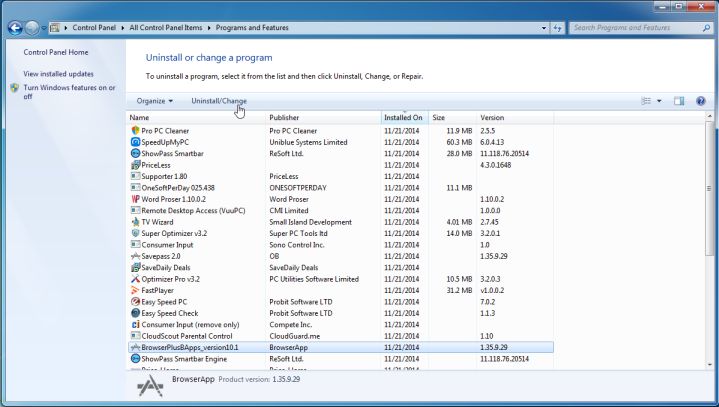
Task: Click the Remote Desktop Access (VuuPC) icon
Action: [135, 210]
